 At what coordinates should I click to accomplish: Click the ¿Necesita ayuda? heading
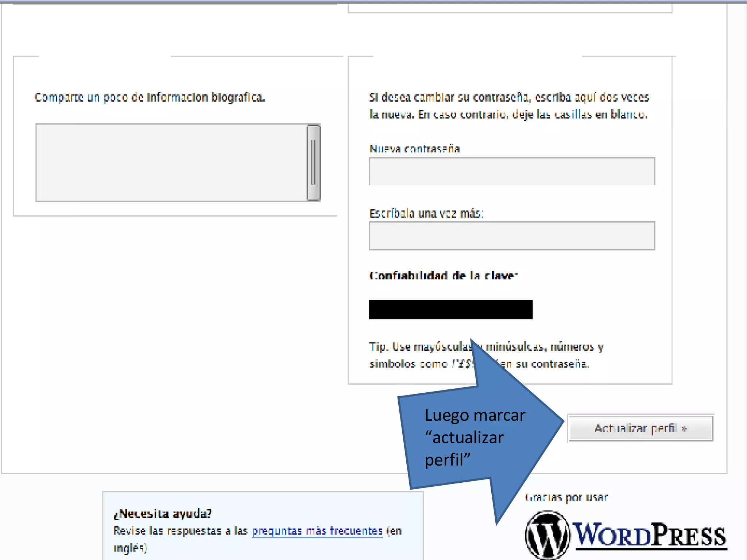click(162, 514)
